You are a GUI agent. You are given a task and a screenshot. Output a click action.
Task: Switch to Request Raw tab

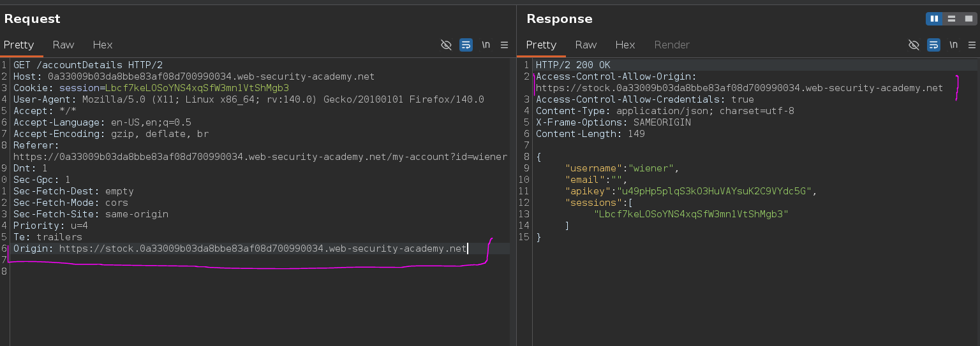63,45
